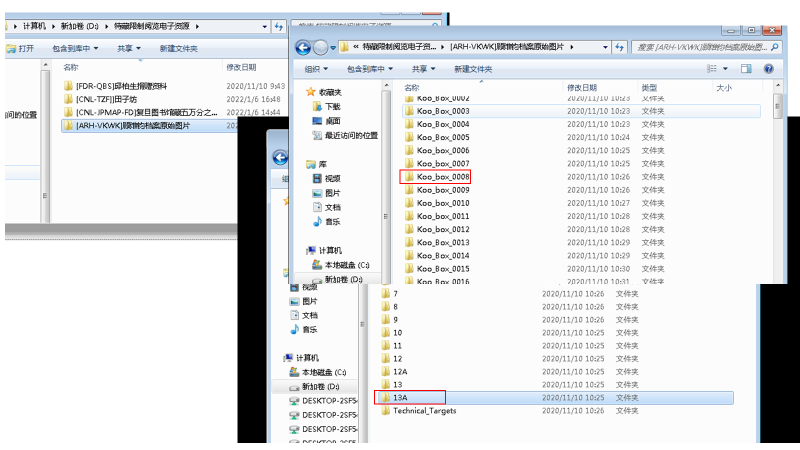This screenshot has width=800, height=450.
Task: Click the Back arrow of the middle Explorer window
Action: tap(280, 158)
